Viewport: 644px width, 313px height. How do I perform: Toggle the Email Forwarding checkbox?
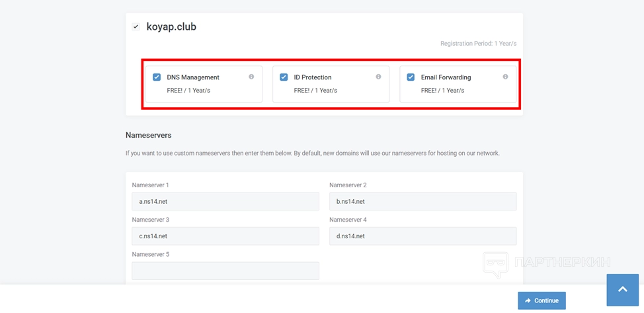pos(411,77)
